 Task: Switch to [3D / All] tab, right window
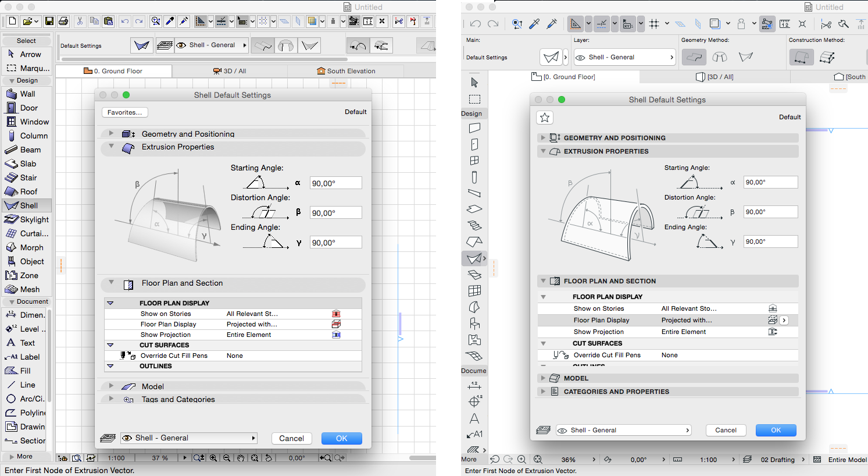[715, 77]
